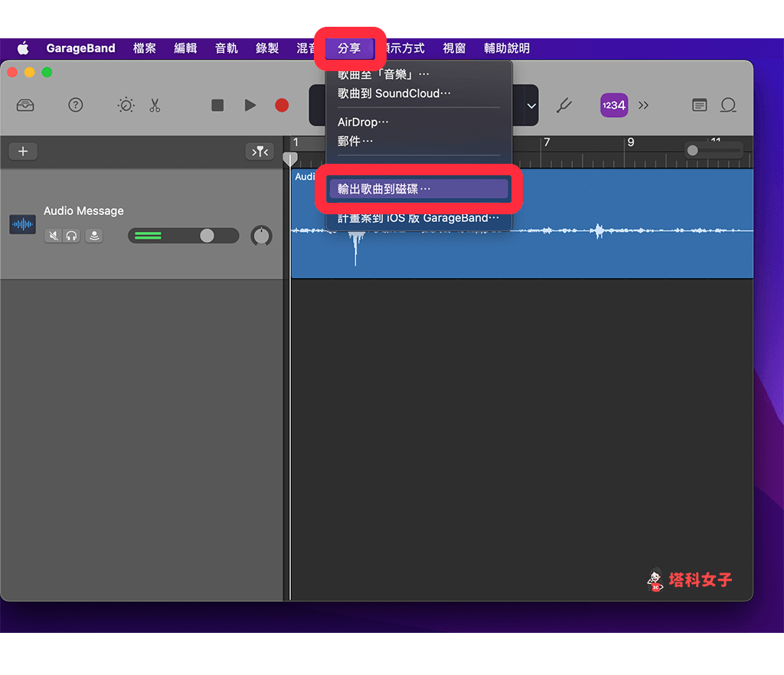Open the 視窗 menu

454,48
